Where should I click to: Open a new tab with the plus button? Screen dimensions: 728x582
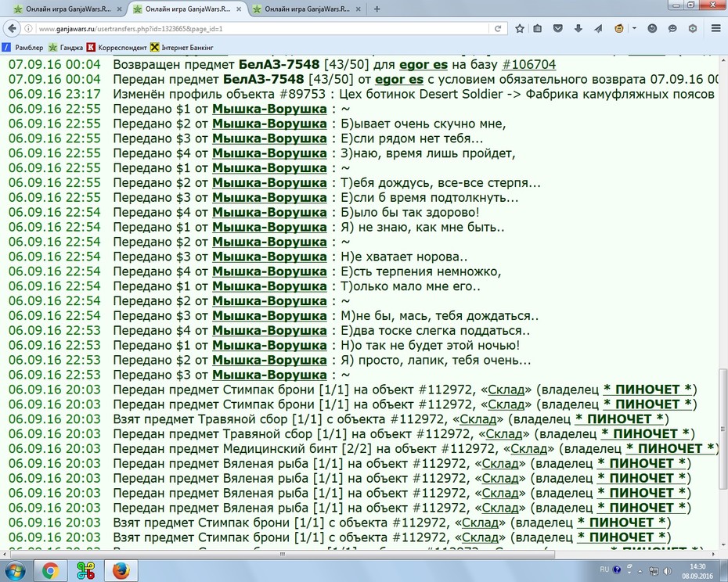point(377,9)
